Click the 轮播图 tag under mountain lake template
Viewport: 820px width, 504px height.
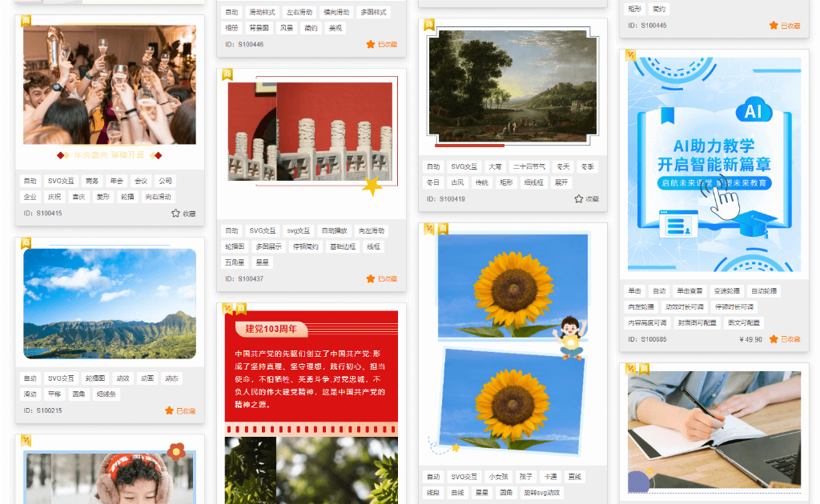pyautogui.click(x=96, y=378)
